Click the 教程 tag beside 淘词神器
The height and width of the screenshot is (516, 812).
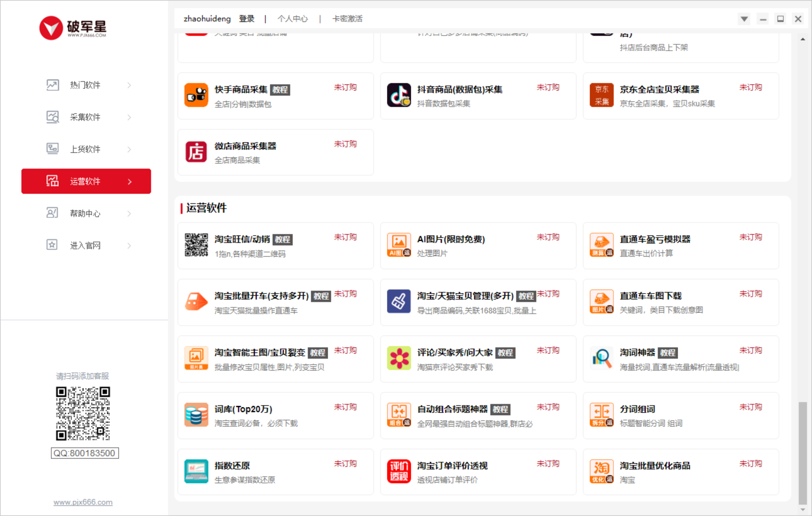(x=668, y=353)
